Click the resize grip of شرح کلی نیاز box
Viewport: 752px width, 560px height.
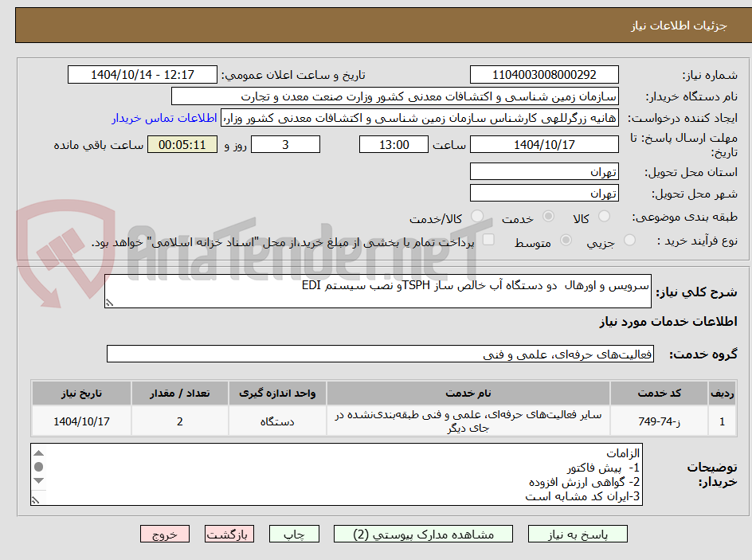click(x=110, y=301)
